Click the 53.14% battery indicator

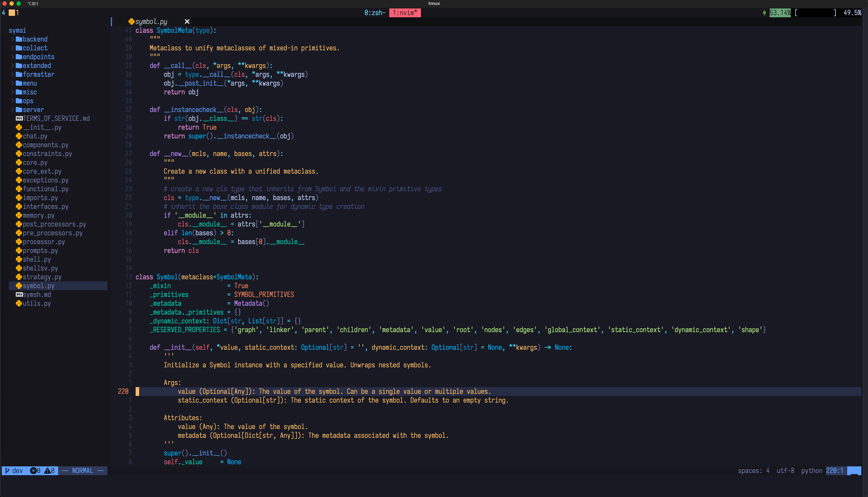pyautogui.click(x=780, y=13)
